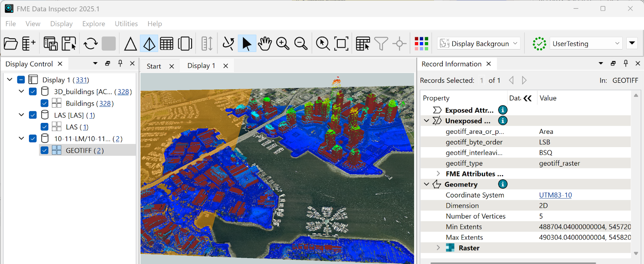
Task: Click Zoom to Selected Features icon
Action: click(x=323, y=44)
